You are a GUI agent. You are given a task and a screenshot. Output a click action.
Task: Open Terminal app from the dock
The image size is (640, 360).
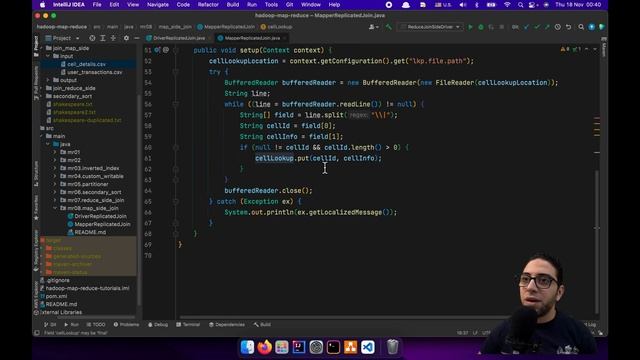coord(333,347)
